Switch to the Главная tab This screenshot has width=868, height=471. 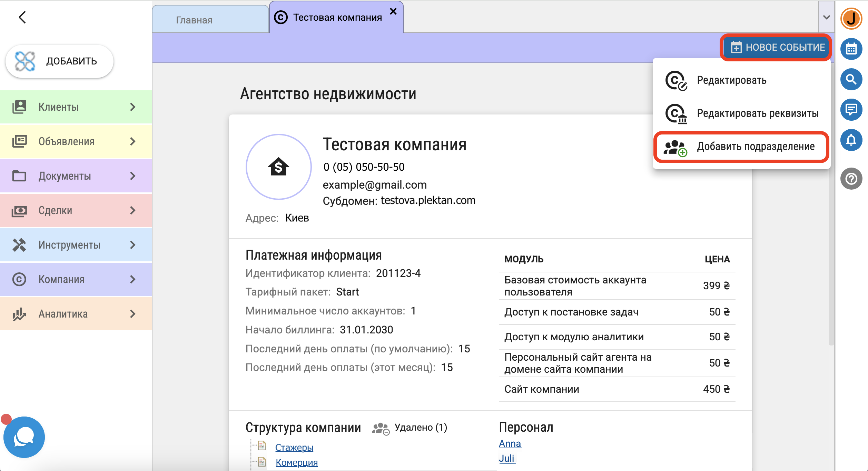(x=194, y=20)
